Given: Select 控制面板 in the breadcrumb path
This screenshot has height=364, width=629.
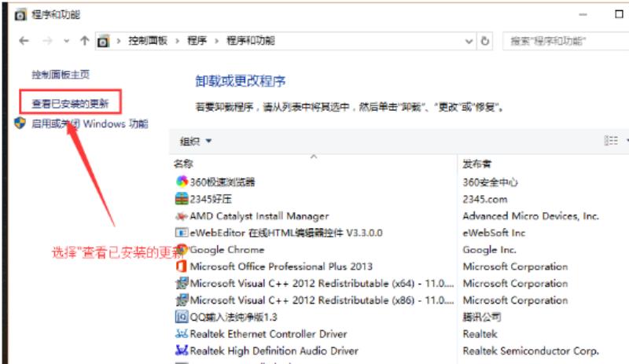Looking at the screenshot, I should pos(148,41).
